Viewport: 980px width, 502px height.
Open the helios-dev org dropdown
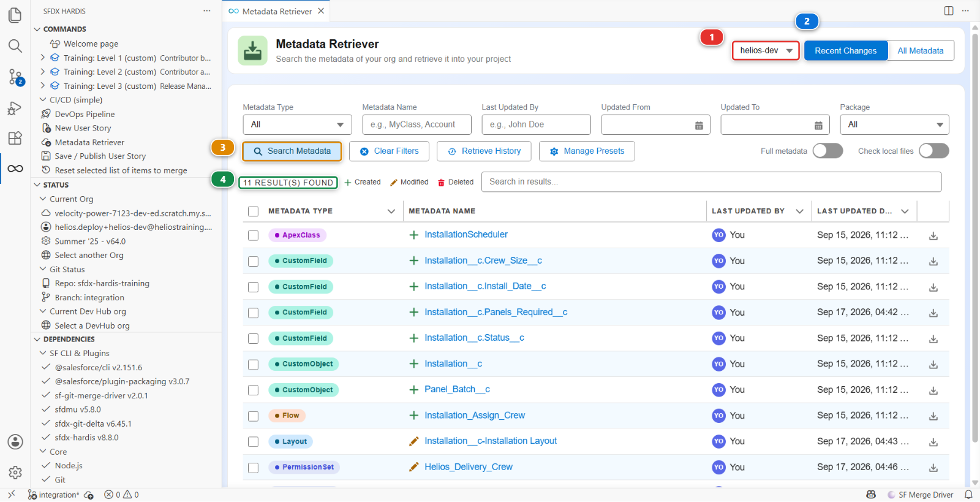(766, 51)
